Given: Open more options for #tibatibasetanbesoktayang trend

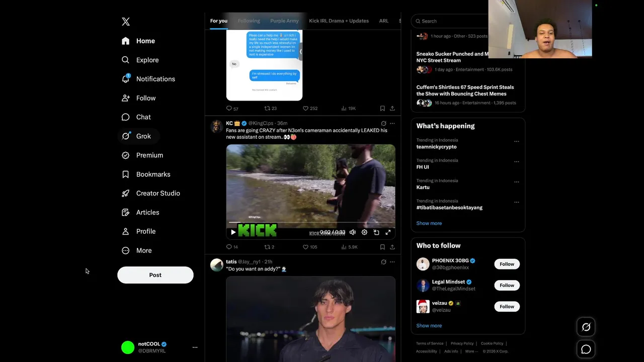Looking at the screenshot, I should (x=516, y=202).
